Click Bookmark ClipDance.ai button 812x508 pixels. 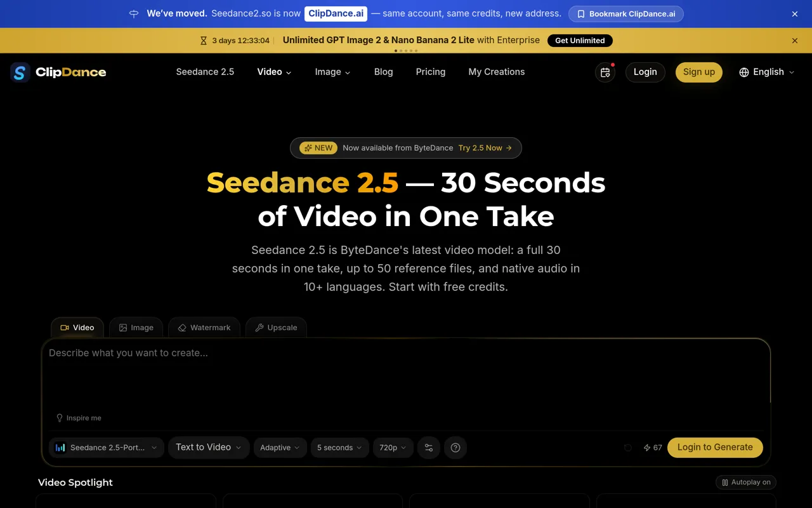click(626, 14)
